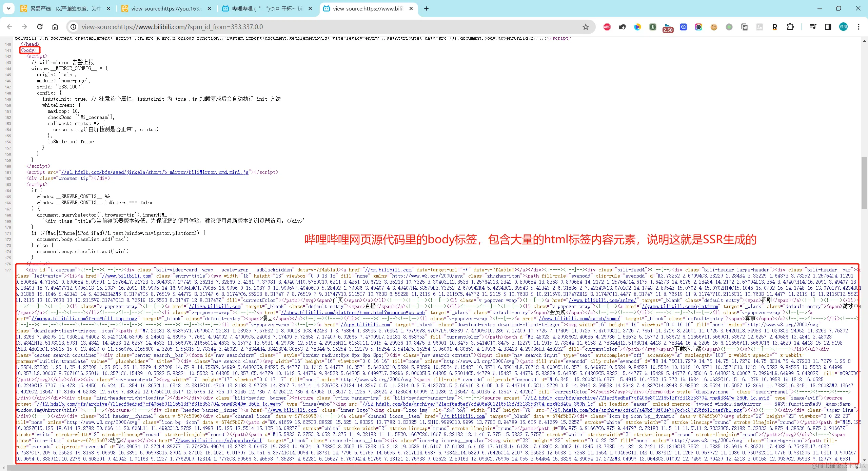This screenshot has height=471, width=868.
Task: Bookmark this page with the star
Action: 586,27
